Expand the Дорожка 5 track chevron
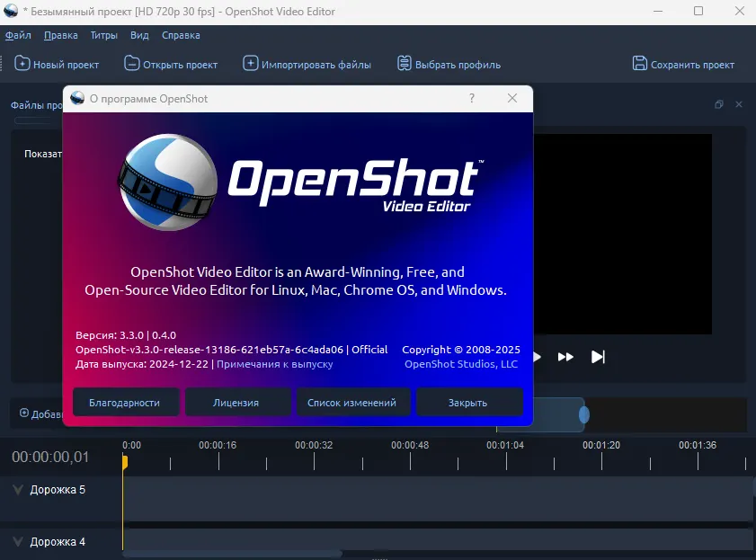Viewport: 756px width, 560px height. pos(17,489)
